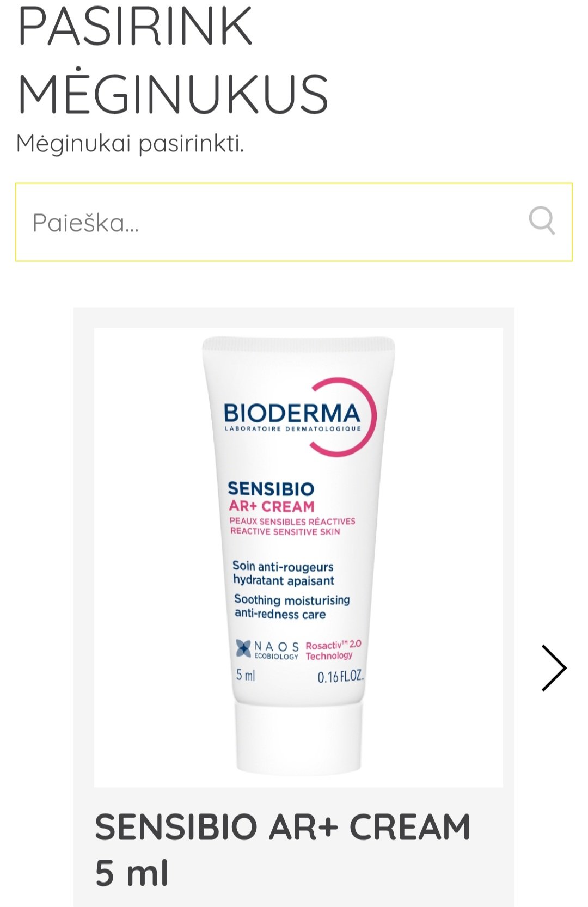Focus the Paieška search field

point(294,222)
